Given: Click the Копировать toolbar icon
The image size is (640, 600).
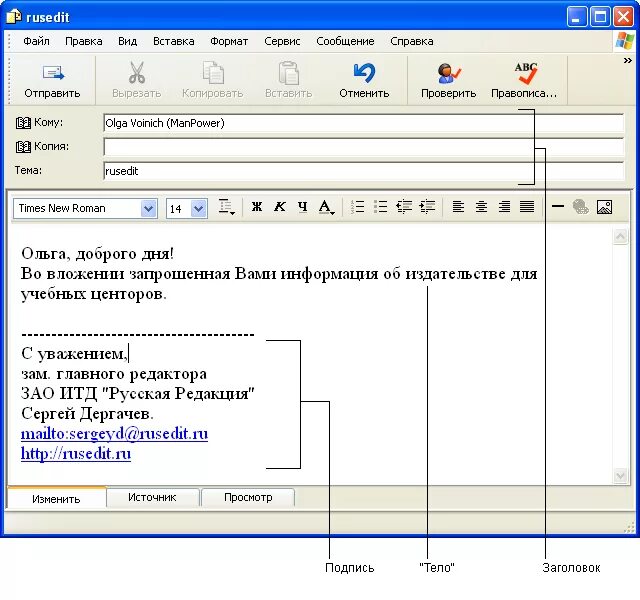Looking at the screenshot, I should pos(213,73).
